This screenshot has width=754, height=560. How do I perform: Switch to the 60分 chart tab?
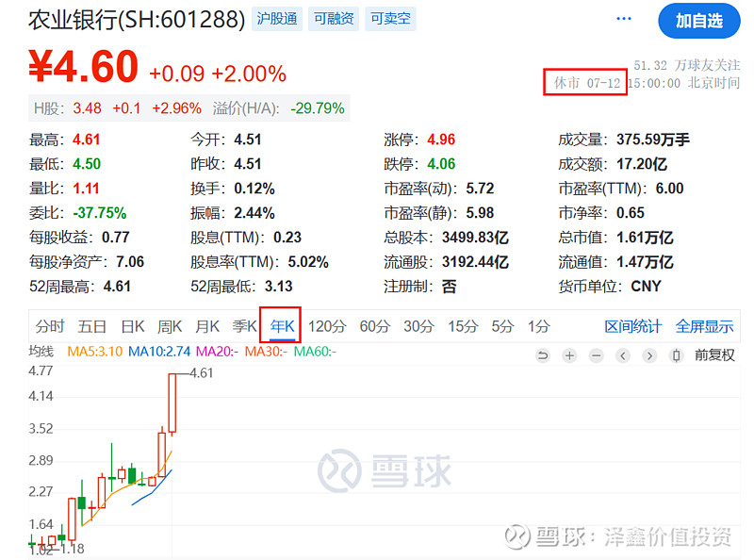(x=374, y=326)
